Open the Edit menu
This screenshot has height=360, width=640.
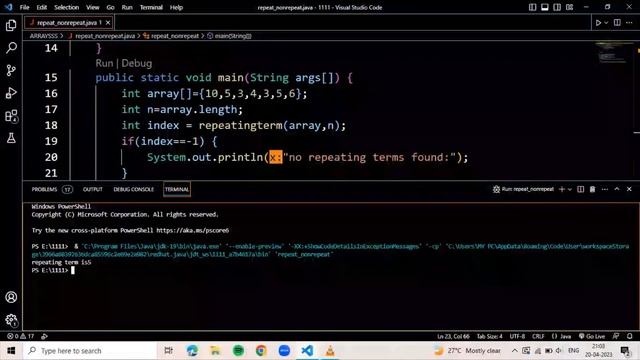point(42,7)
